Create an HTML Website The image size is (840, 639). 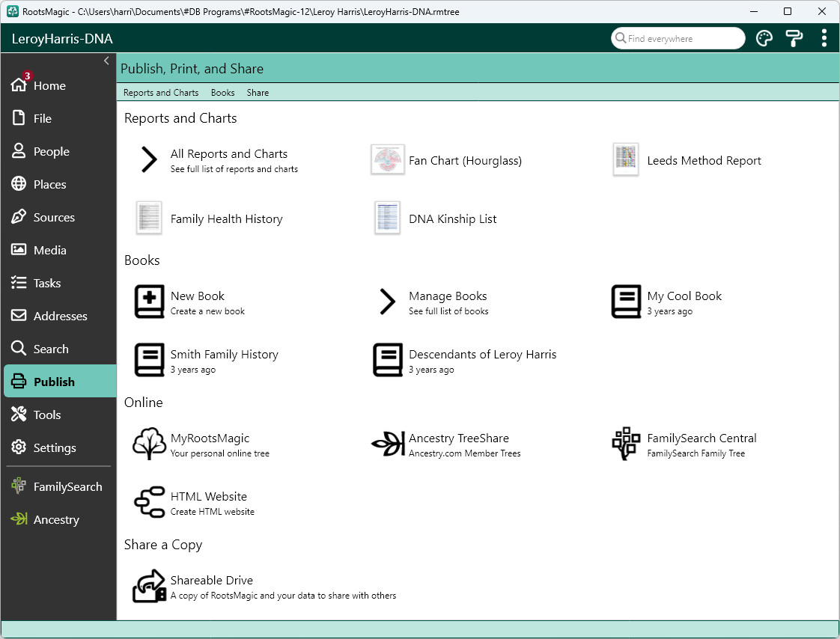pyautogui.click(x=194, y=503)
